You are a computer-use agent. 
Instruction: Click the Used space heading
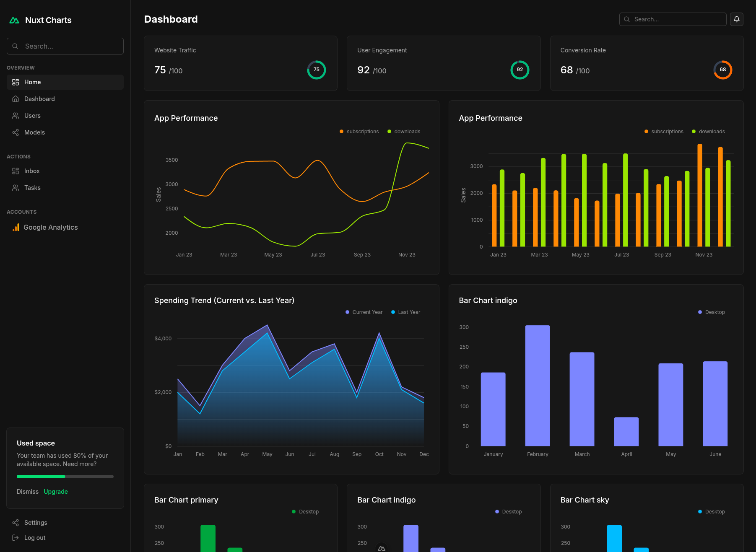[36, 443]
